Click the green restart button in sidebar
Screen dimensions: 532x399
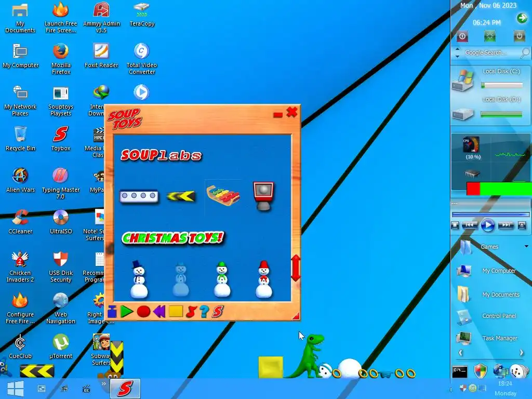point(489,36)
